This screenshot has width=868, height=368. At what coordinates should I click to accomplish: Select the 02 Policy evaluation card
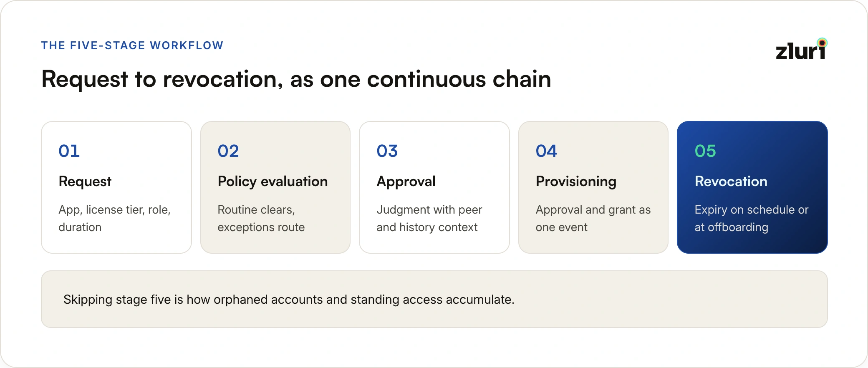(x=275, y=187)
